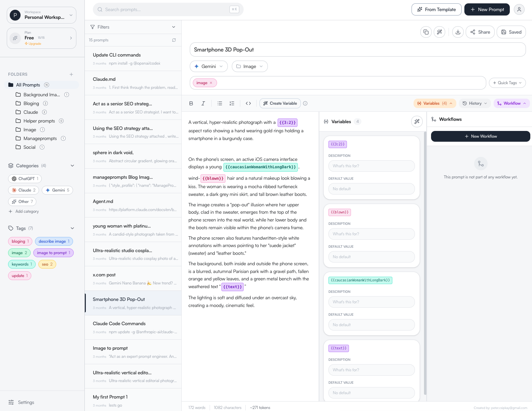The height and width of the screenshot is (411, 532).
Task: Create a New Prompt
Action: click(x=487, y=9)
